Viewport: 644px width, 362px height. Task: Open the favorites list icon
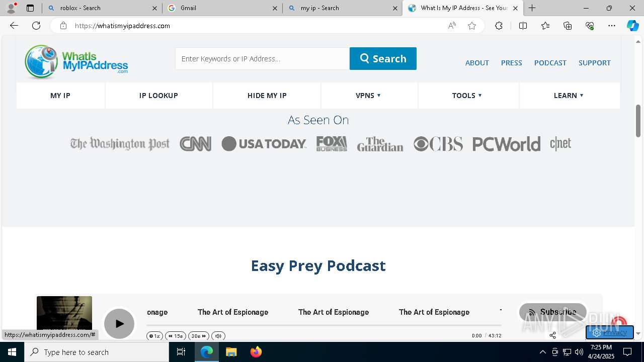[545, 26]
